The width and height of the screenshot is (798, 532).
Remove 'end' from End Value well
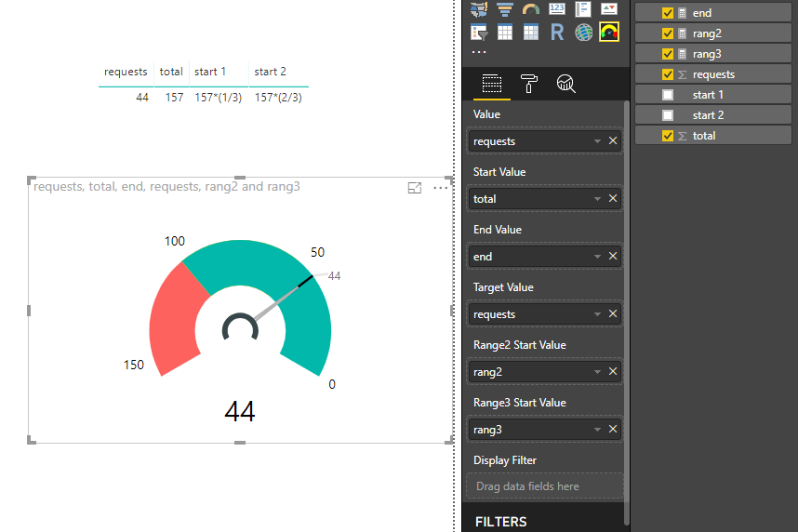(613, 256)
